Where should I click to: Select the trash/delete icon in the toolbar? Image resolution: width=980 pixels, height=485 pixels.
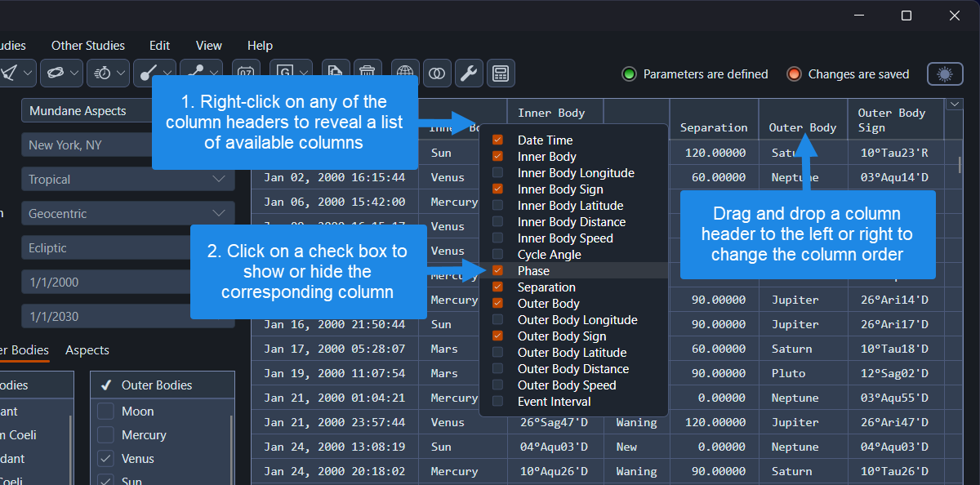(x=367, y=73)
